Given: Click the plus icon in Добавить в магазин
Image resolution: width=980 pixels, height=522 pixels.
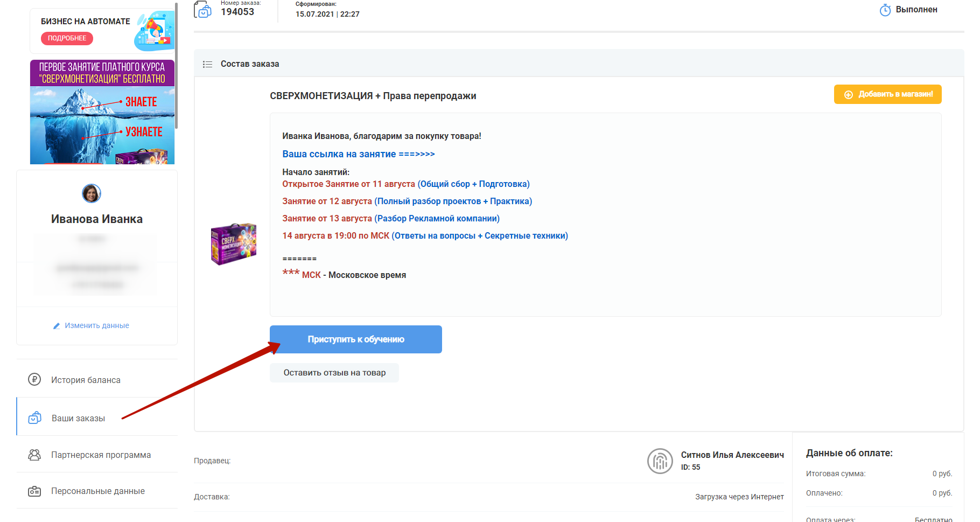Looking at the screenshot, I should point(849,94).
